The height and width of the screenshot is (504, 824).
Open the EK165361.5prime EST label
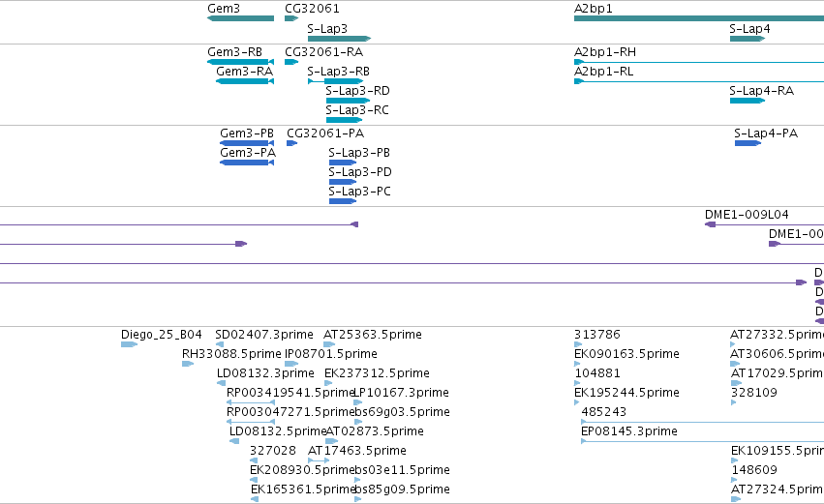pos(303,489)
